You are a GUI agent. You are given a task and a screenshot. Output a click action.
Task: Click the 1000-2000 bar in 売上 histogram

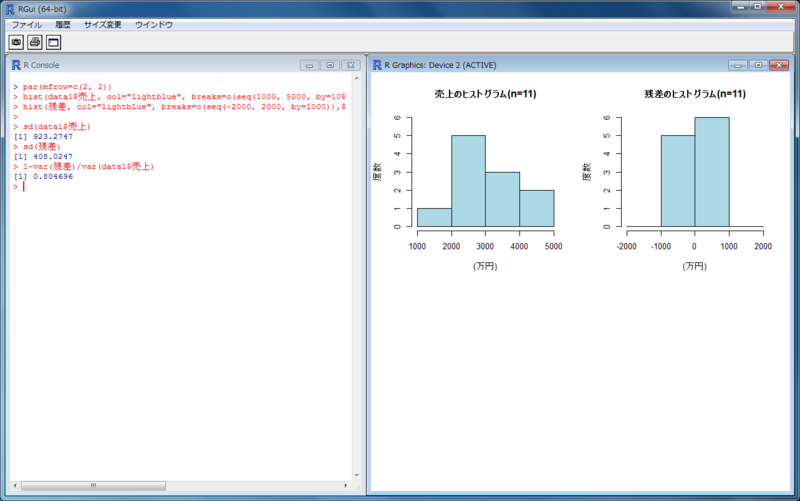(x=434, y=217)
